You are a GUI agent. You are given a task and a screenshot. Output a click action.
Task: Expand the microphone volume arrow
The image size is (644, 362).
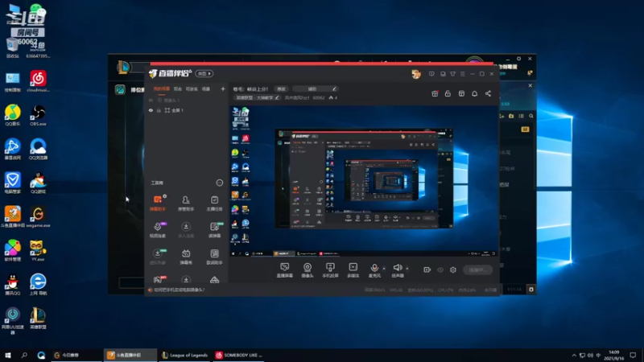coord(384,269)
